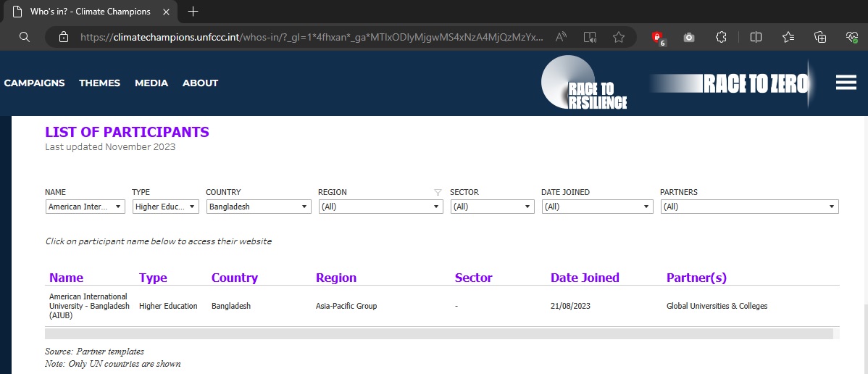Image resolution: width=868 pixels, height=374 pixels.
Task: Click the Race to Zero logo
Action: point(731,83)
